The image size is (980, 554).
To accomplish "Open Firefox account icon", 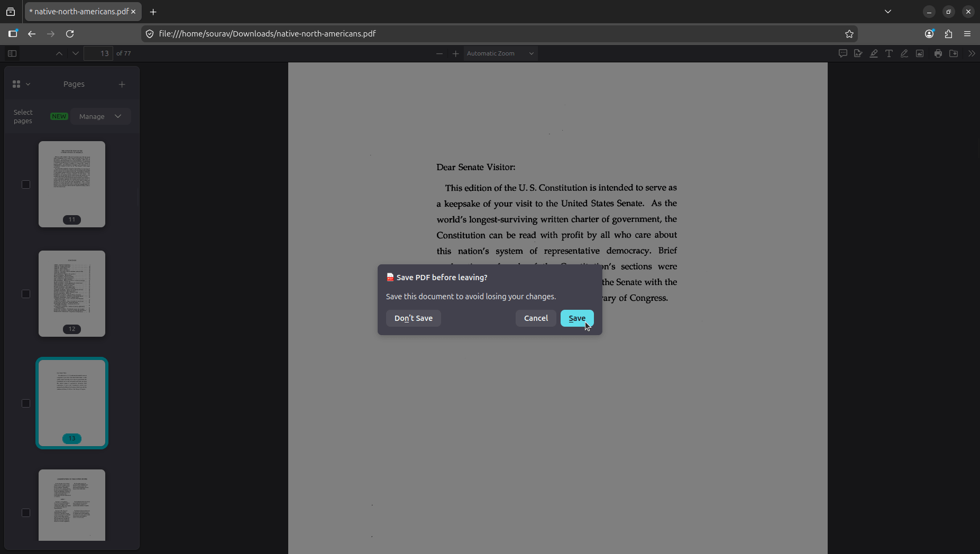I will (929, 34).
